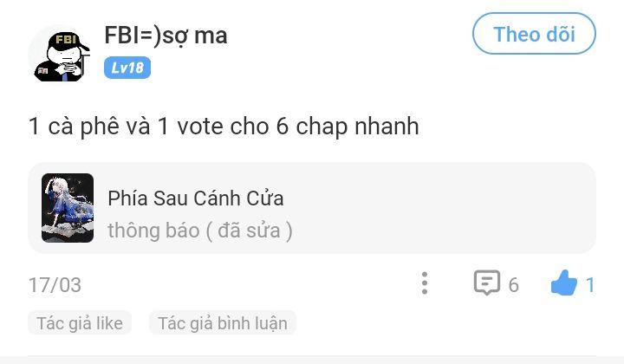Viewport: 624px width, 364px height.
Task: Click the post date 17/03
Action: coord(55,284)
